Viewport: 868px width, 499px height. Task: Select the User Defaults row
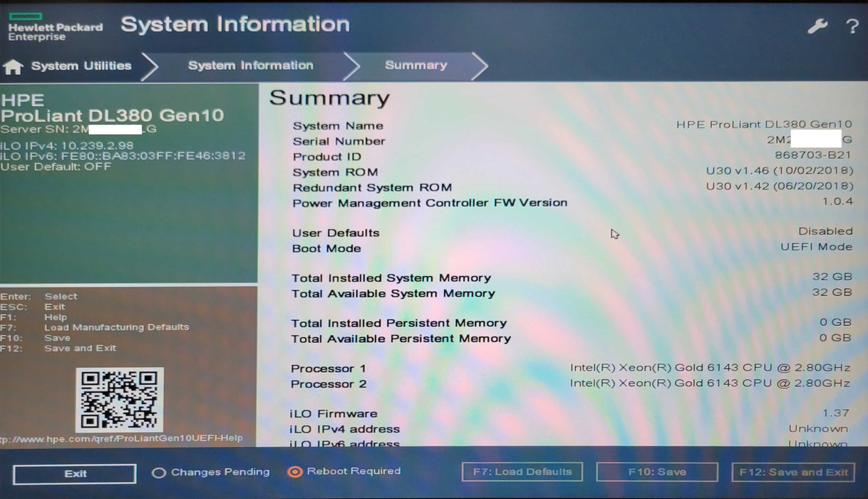click(x=572, y=232)
